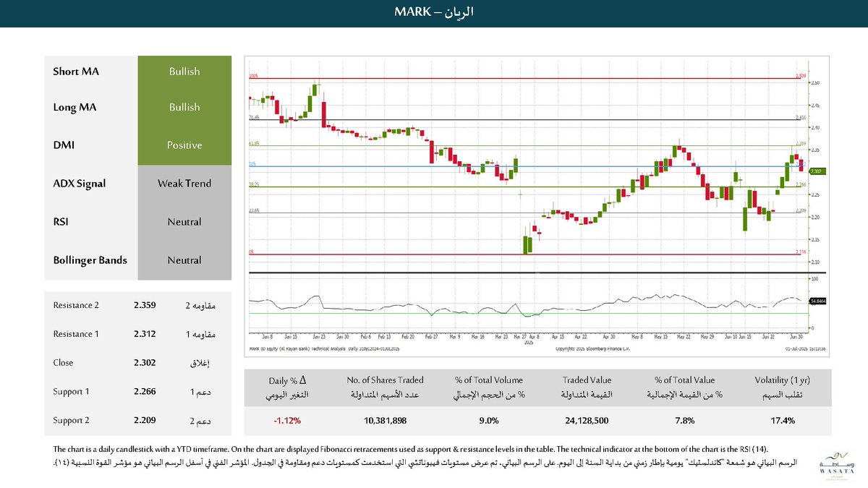The image size is (868, 488).
Task: Click the Bullish cell beside Short MA
Action: 184,72
